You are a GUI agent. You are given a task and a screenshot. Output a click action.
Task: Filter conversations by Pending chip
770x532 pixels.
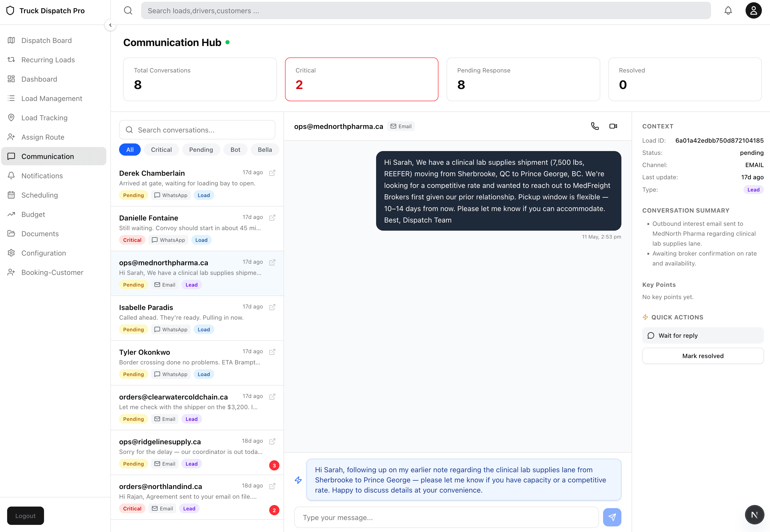tap(201, 150)
